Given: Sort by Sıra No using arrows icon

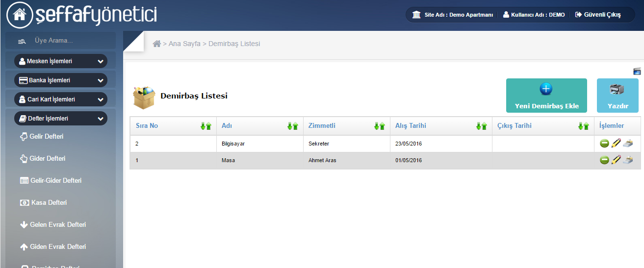Looking at the screenshot, I should (206, 126).
